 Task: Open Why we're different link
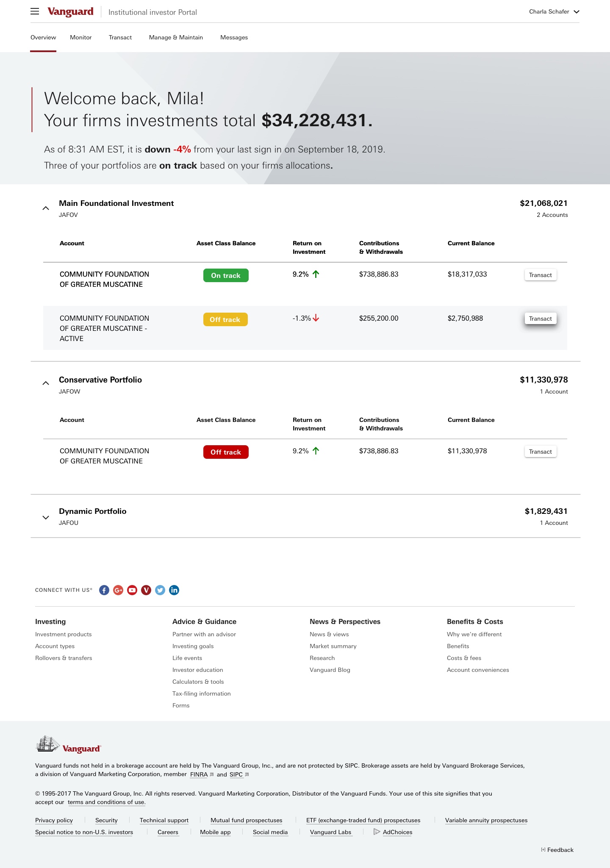[474, 634]
